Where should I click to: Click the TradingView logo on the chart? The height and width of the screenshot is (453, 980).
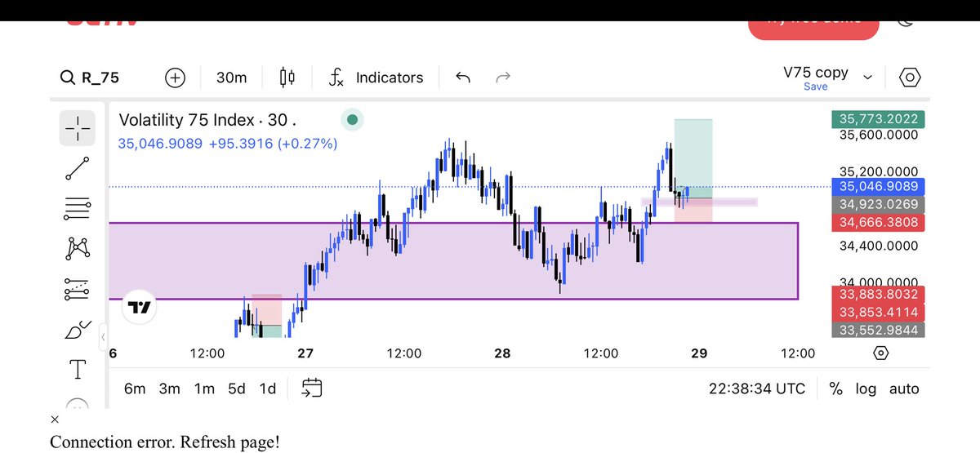140,308
